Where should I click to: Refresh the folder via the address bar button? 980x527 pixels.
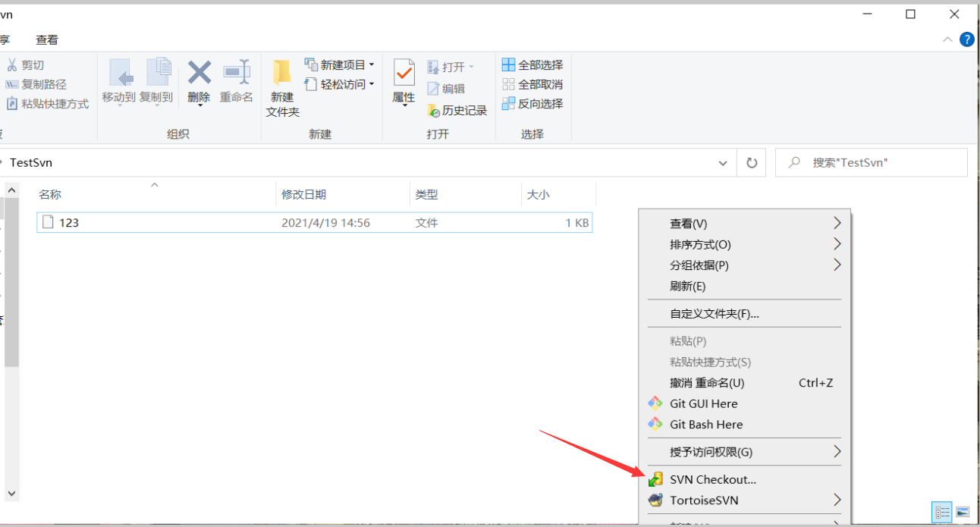point(752,163)
